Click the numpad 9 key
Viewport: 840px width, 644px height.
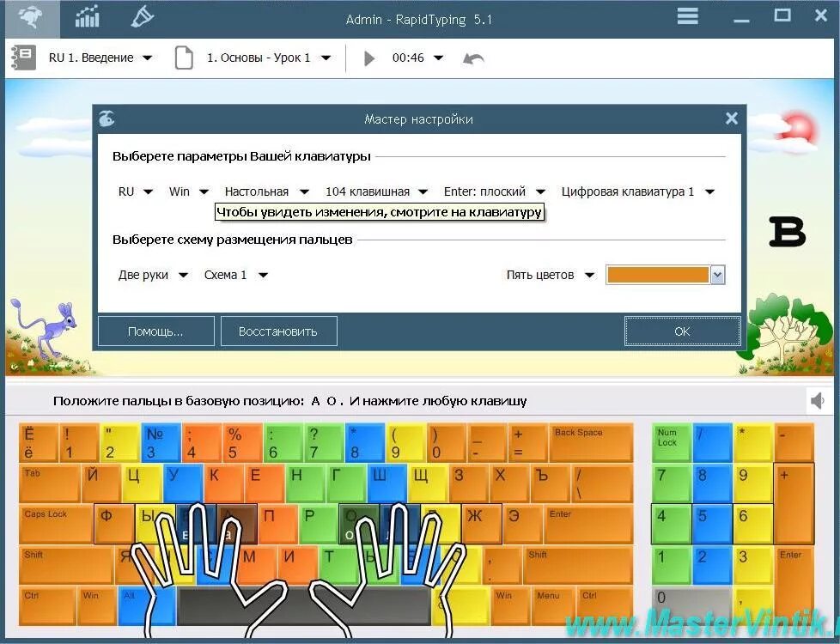click(x=752, y=483)
